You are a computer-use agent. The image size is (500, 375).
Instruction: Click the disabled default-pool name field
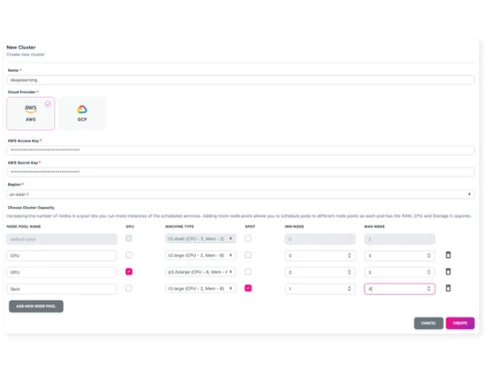62,239
